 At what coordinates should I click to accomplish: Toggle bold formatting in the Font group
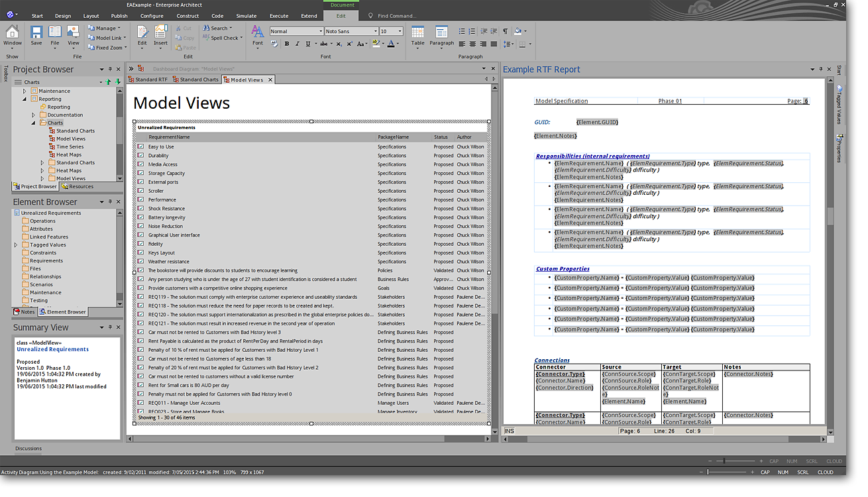287,44
